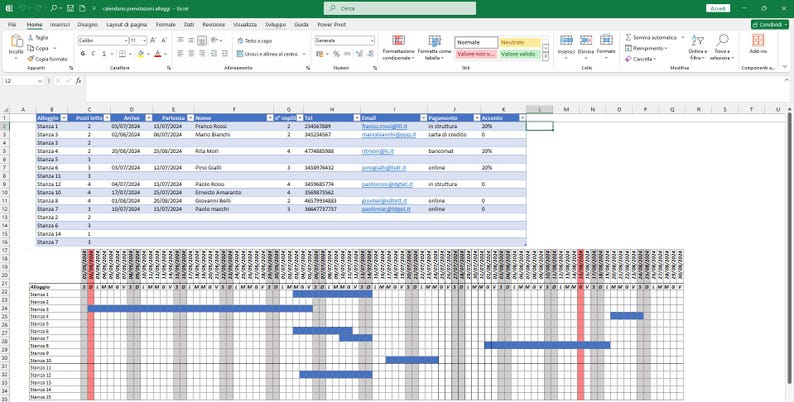Image resolution: width=794 pixels, height=402 pixels.
Task: Switch to the Inserisci tab
Action: 60,24
